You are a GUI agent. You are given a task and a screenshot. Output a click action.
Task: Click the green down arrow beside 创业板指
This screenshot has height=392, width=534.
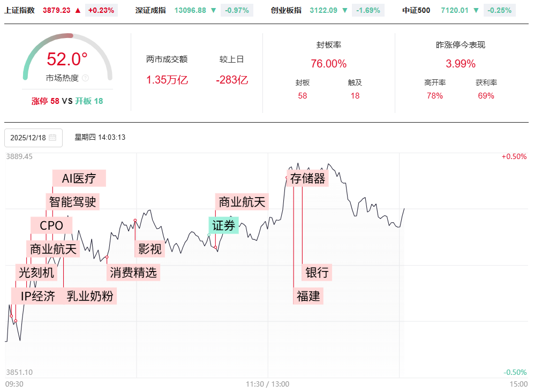[345, 10]
